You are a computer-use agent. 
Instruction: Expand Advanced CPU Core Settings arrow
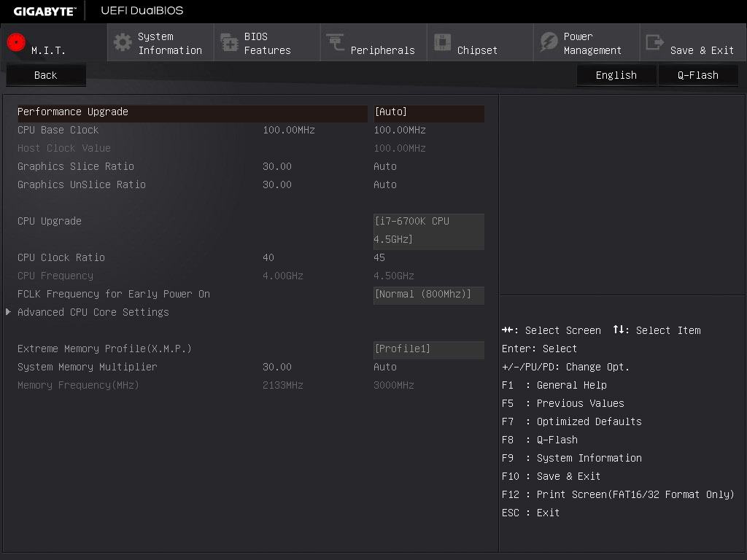point(9,312)
